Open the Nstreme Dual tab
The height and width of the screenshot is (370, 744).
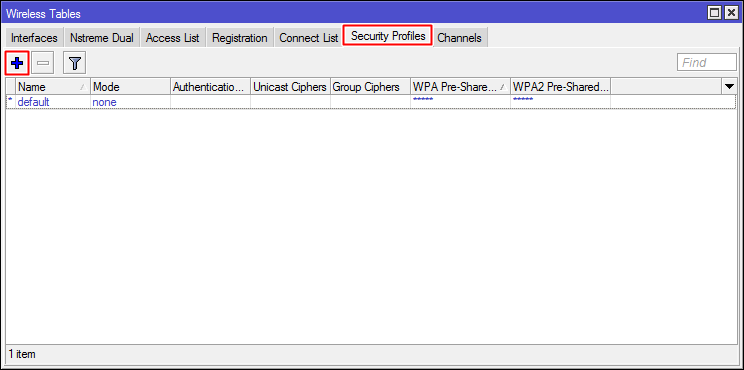pos(102,38)
